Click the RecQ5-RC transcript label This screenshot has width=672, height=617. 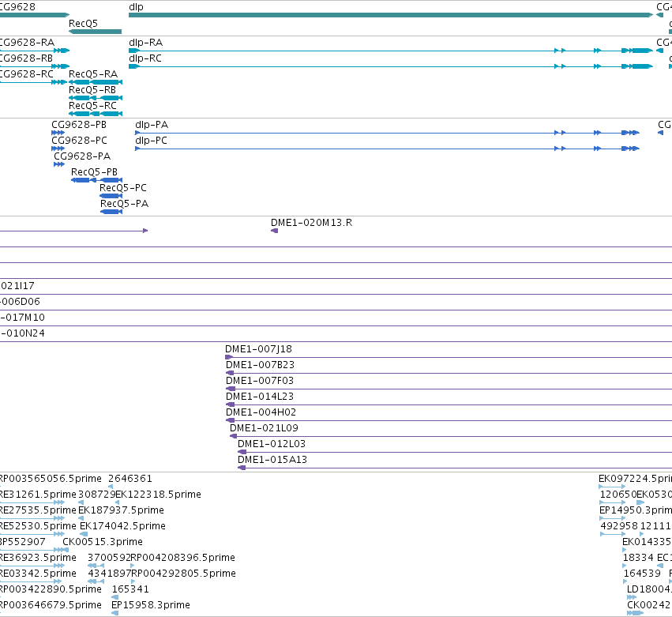coord(92,106)
